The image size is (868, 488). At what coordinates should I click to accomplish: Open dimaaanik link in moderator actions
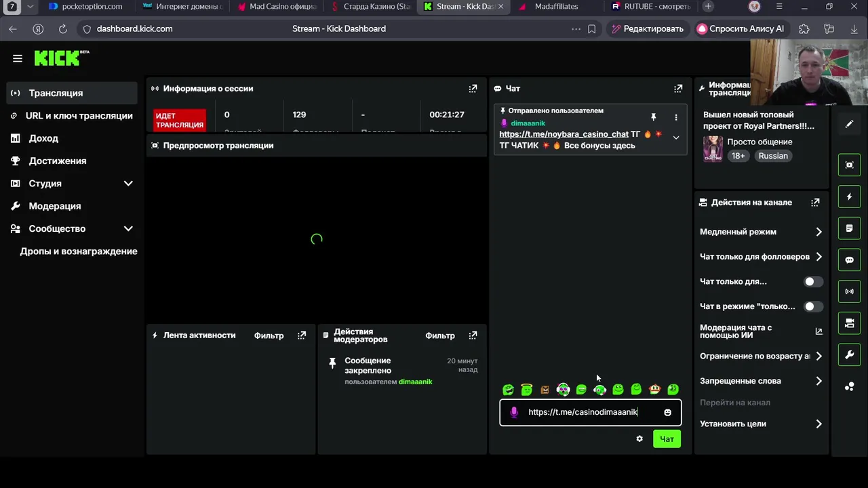pos(415,382)
